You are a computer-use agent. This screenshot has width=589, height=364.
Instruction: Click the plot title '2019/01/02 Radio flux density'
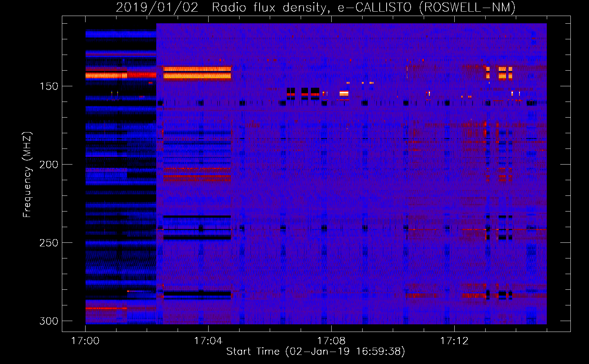pyautogui.click(x=222, y=7)
